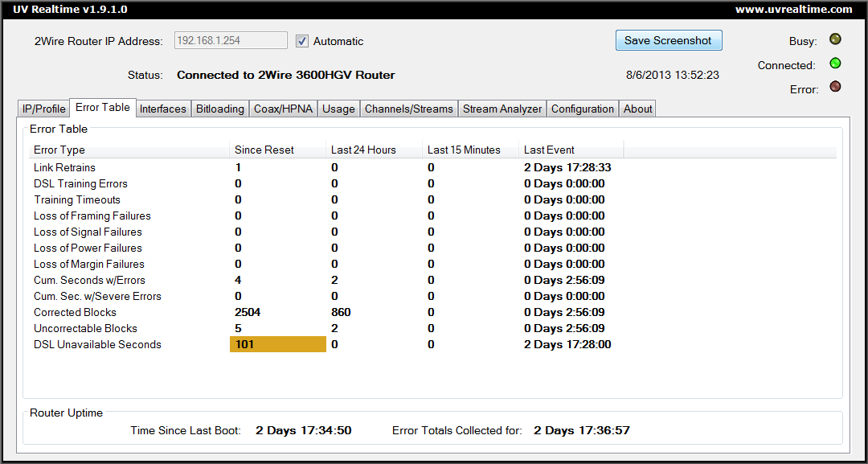Click the Since Reset column header
Viewport: 868px width, 464px height.
[x=264, y=150]
